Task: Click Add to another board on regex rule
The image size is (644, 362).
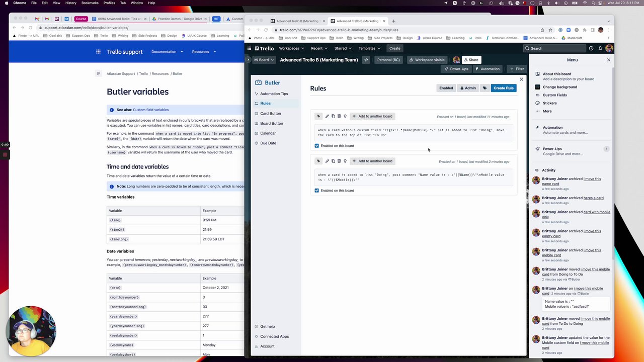Action: coord(372,116)
